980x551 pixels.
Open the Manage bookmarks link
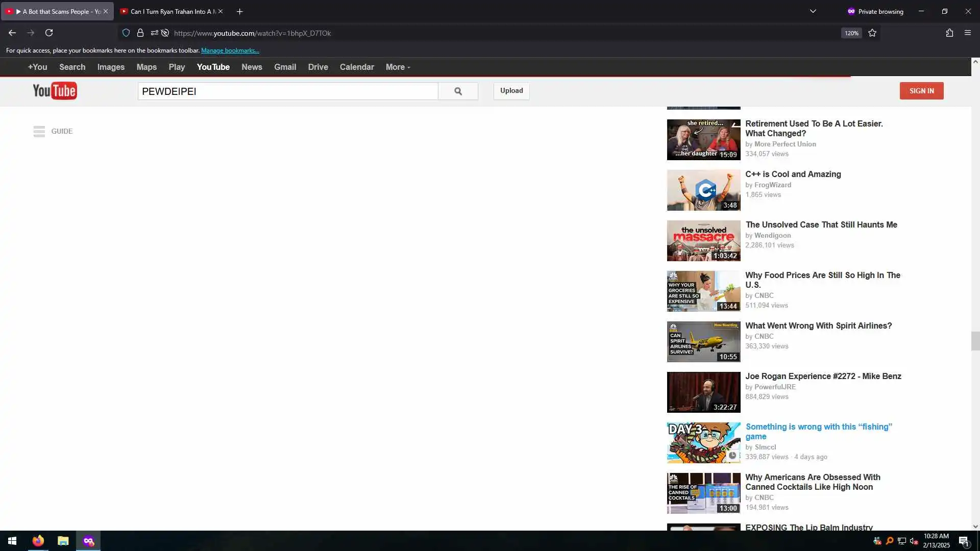[230, 50]
